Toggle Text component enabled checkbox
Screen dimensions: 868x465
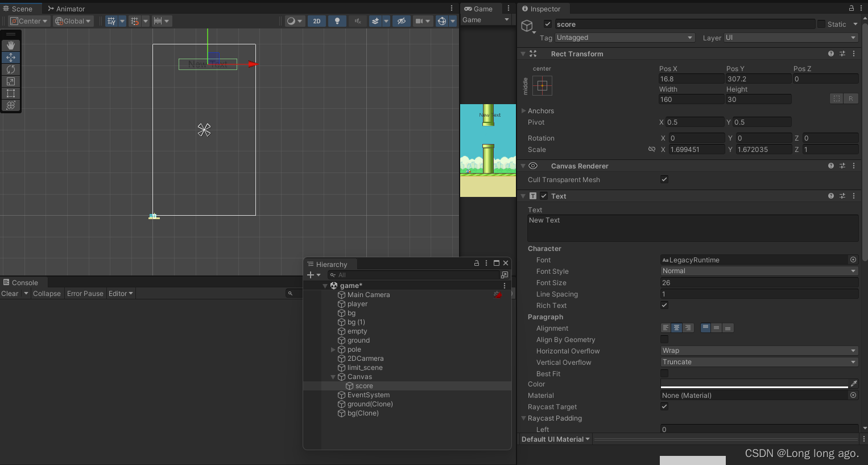[x=544, y=196]
